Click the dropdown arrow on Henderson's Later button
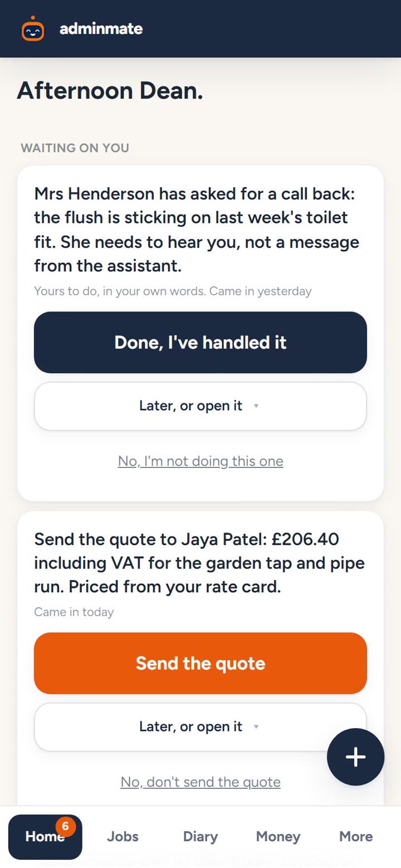This screenshot has height=868, width=401. 256,406
